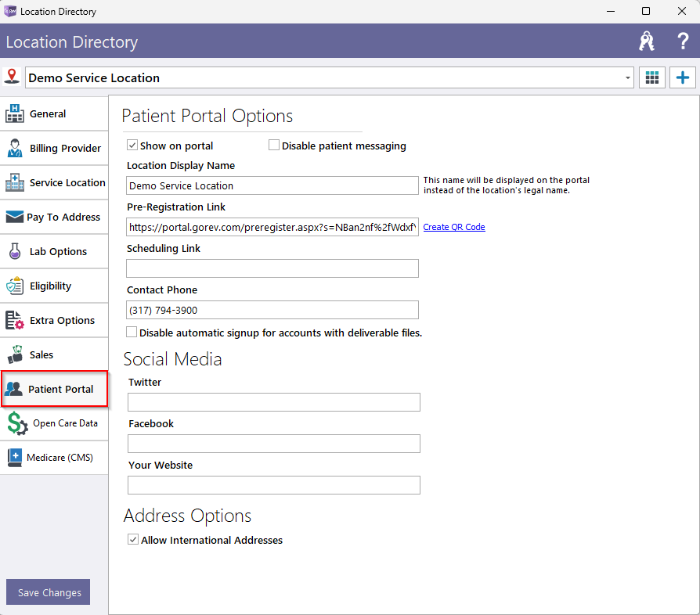Click the Pre-Registration Link field
Viewport: 700px width, 615px height.
click(272, 227)
